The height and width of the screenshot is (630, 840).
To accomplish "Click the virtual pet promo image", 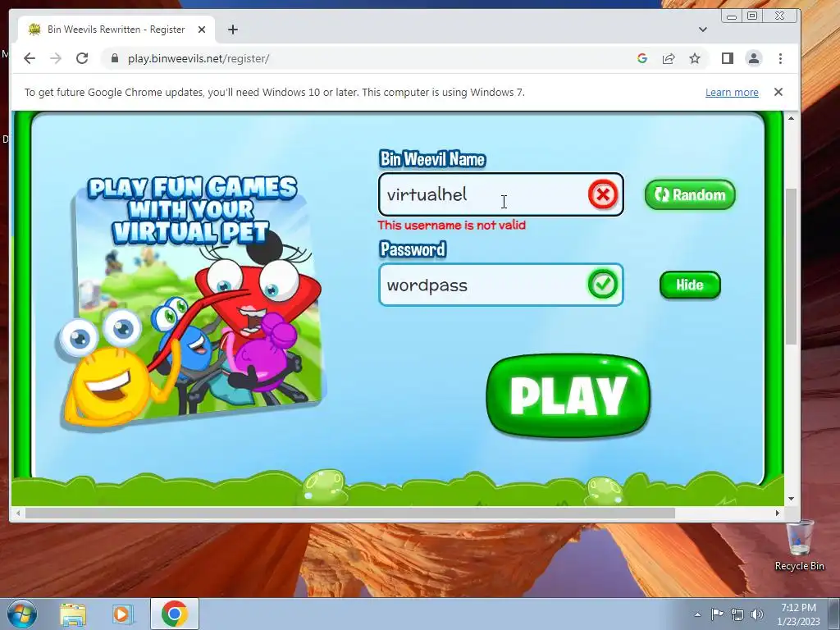I will 192,303.
